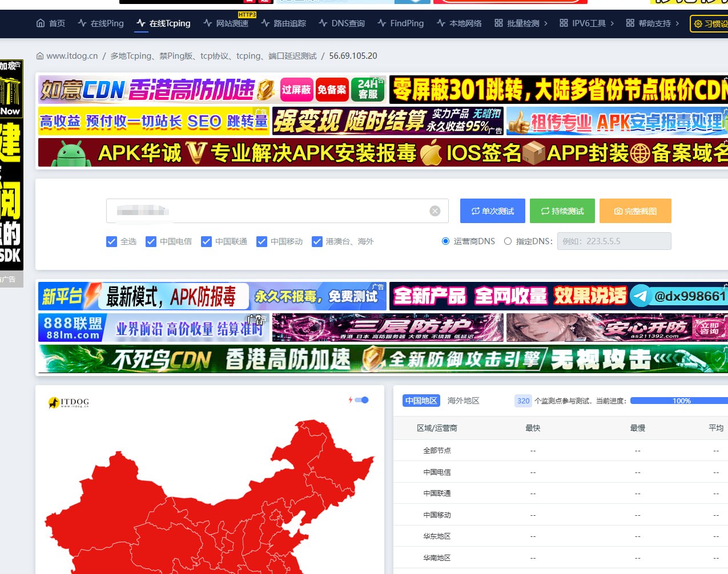
Task: Click the 持续测试 button
Action: point(562,211)
